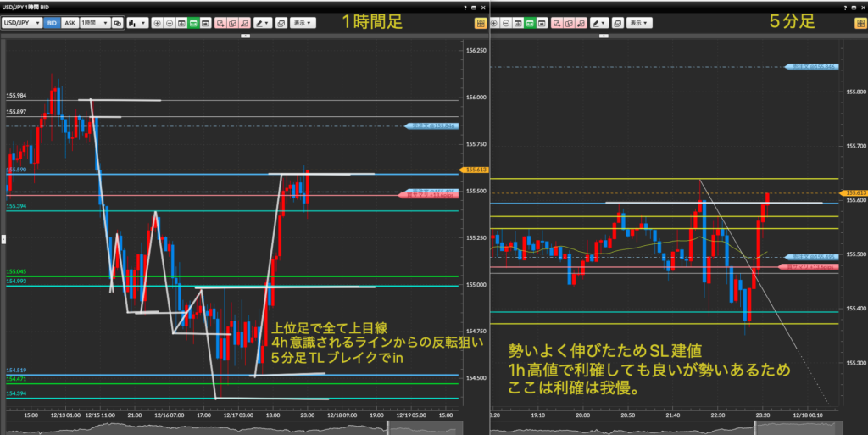Zoom out on the 5-minute chart
Viewport: 868px width, 435px height.
(x=507, y=23)
